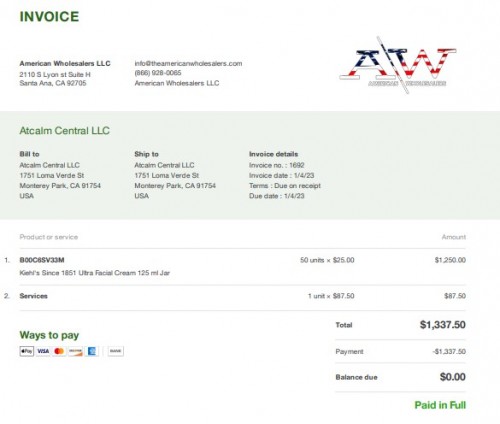Click the American Wholesalers AW logo
This screenshot has height=424, width=500.
pos(398,65)
